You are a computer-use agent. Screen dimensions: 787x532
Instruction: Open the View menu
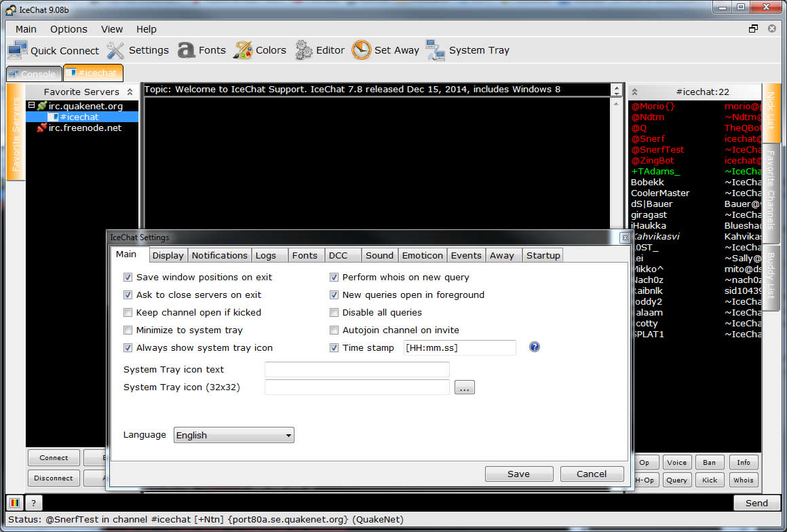pos(112,29)
